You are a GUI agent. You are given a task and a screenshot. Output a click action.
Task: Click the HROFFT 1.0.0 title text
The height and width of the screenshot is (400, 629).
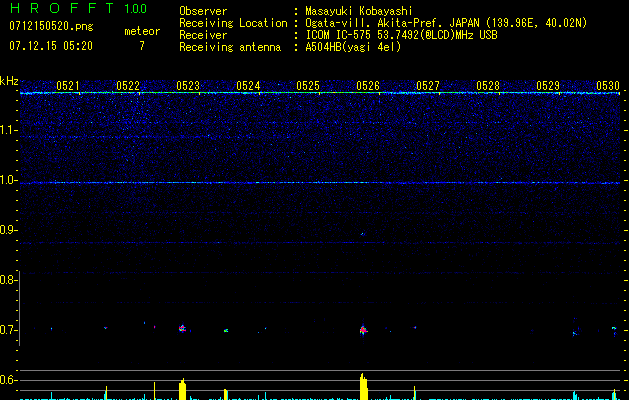coord(79,8)
